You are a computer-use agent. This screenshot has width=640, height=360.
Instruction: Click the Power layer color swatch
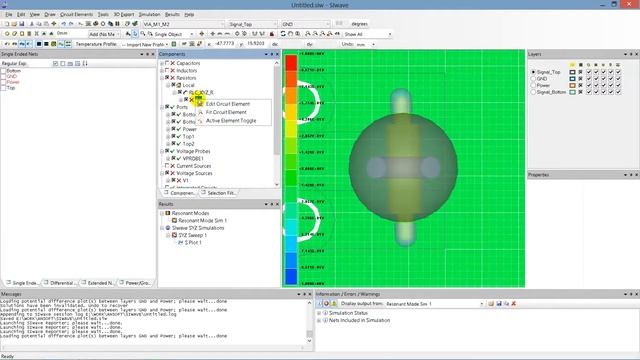point(572,85)
